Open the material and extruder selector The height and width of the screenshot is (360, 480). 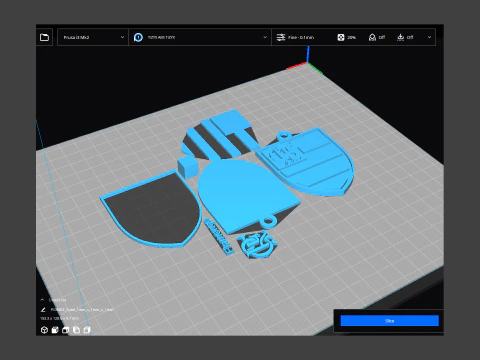coord(200,37)
